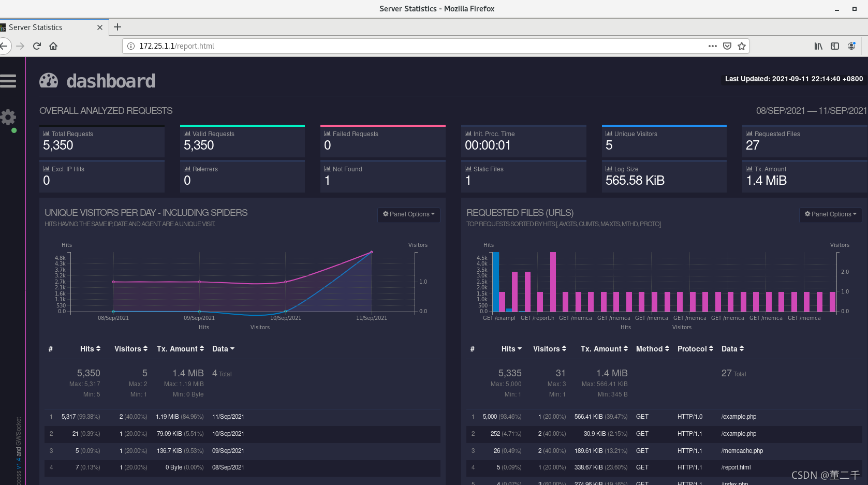Go forward with the Firefox forward arrow
This screenshot has height=485, width=868.
[20, 46]
